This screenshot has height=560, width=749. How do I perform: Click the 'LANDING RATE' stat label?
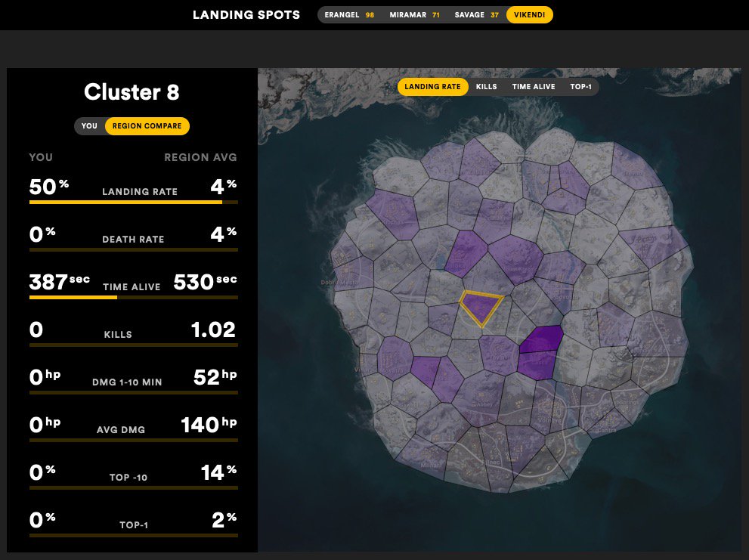click(x=140, y=192)
